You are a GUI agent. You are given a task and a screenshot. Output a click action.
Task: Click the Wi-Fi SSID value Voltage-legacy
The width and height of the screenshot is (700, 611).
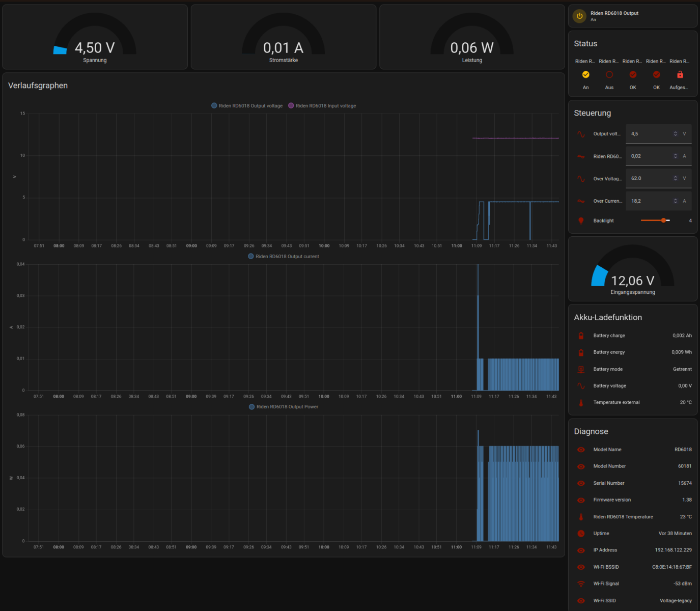click(x=676, y=601)
